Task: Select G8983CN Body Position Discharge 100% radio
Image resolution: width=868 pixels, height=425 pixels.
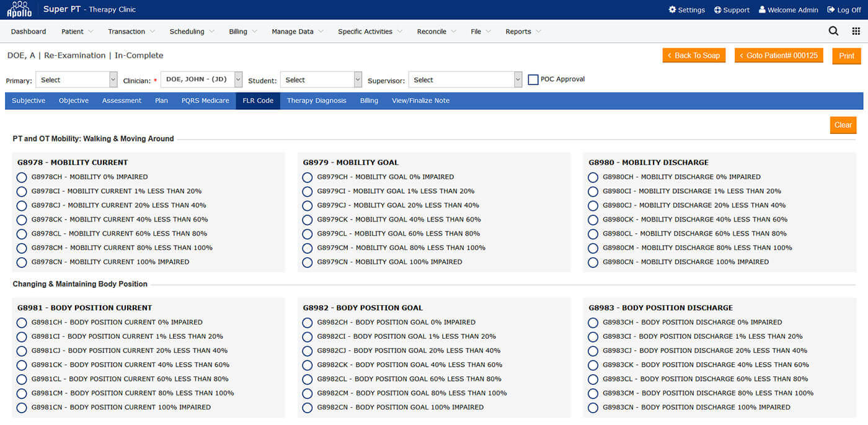Action: coord(593,408)
